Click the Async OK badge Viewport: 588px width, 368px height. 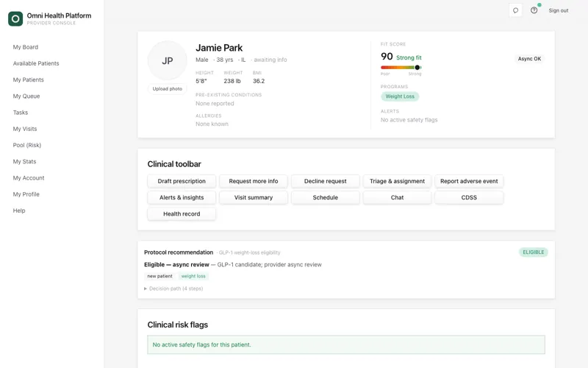529,59
